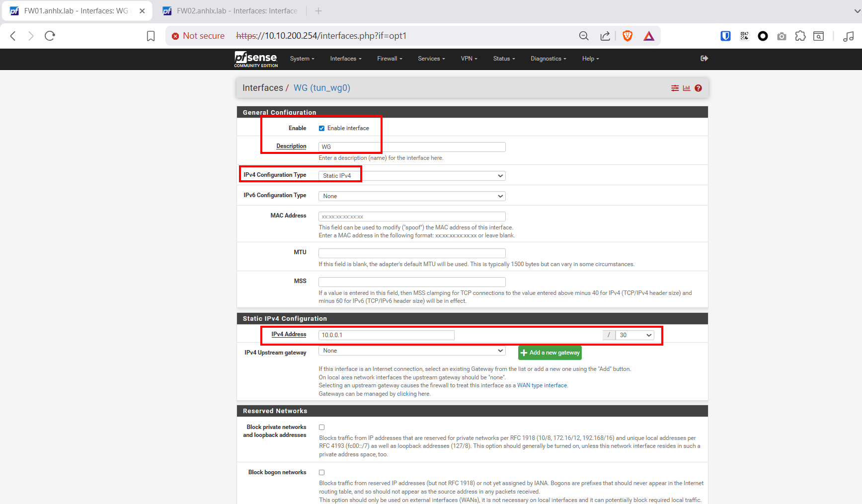Click into the MTU input field
This screenshot has height=504, width=862.
click(411, 253)
